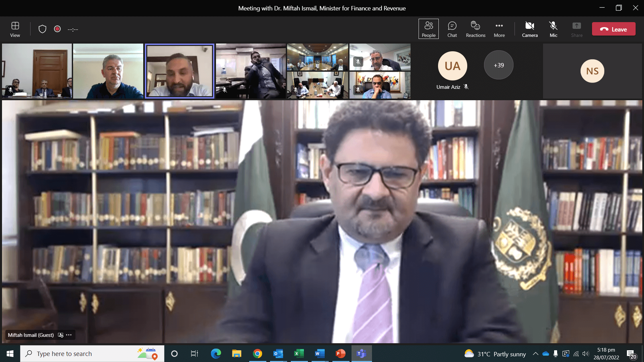Unmute the Mic
The width and height of the screenshot is (644, 362).
[553, 29]
